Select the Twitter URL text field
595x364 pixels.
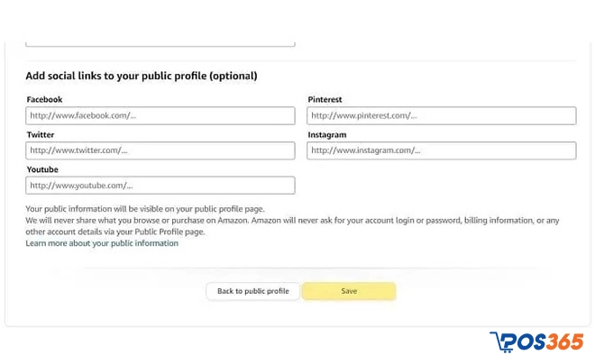point(160,150)
